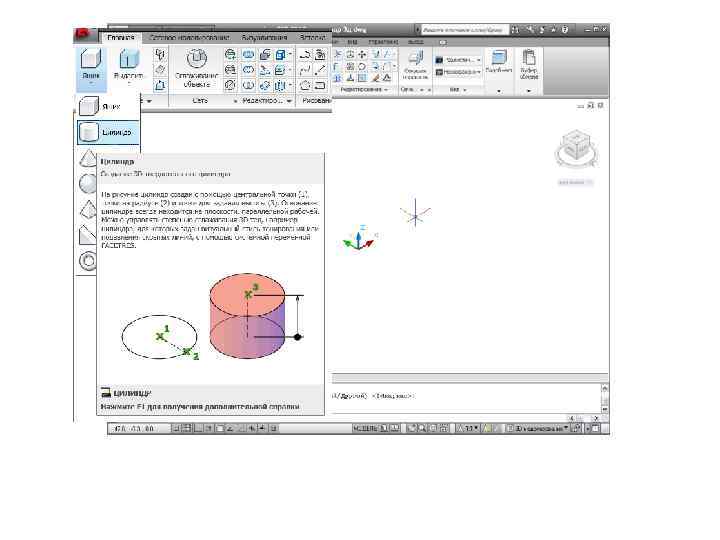Click the binoculars search icon

coord(515,29)
